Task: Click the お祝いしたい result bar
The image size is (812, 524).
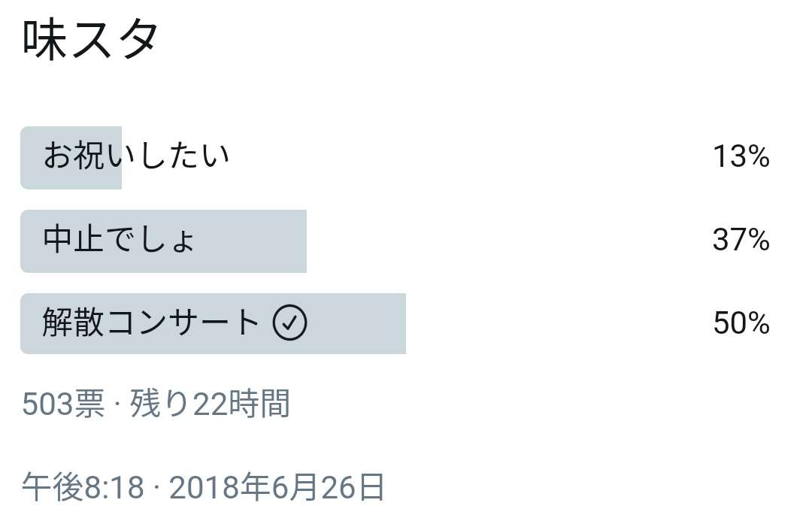Action: (x=71, y=157)
